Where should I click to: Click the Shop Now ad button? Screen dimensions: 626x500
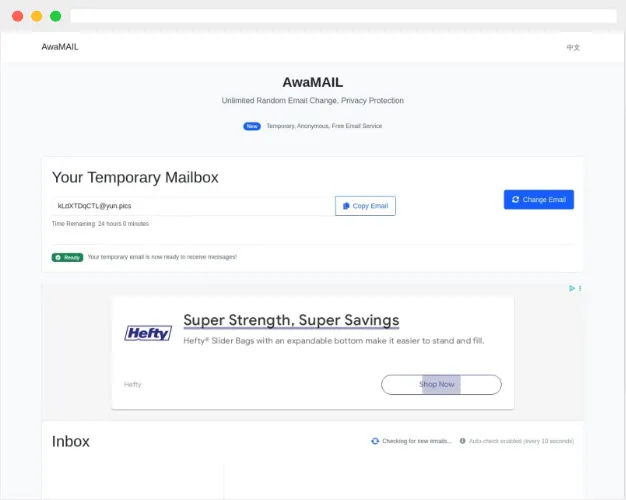pyautogui.click(x=441, y=384)
